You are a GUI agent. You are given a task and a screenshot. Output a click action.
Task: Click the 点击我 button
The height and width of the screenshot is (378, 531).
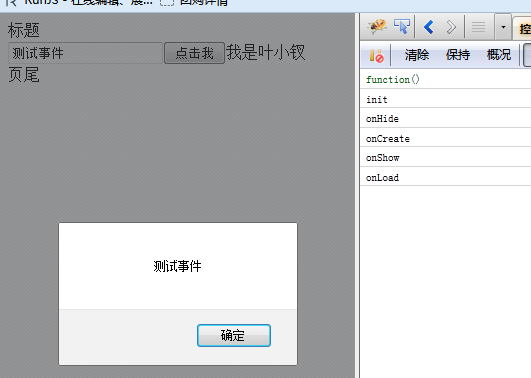194,53
